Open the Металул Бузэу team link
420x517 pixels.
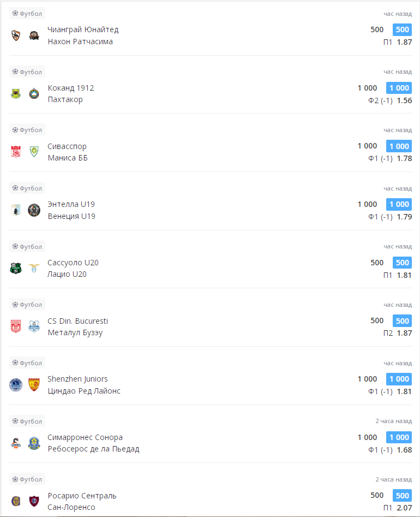point(75,332)
